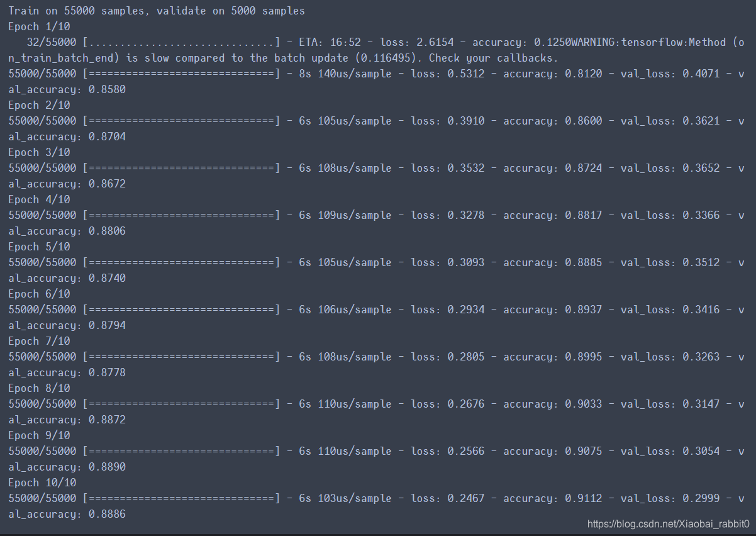Click the 'loss: 0.3532' value

point(448,168)
